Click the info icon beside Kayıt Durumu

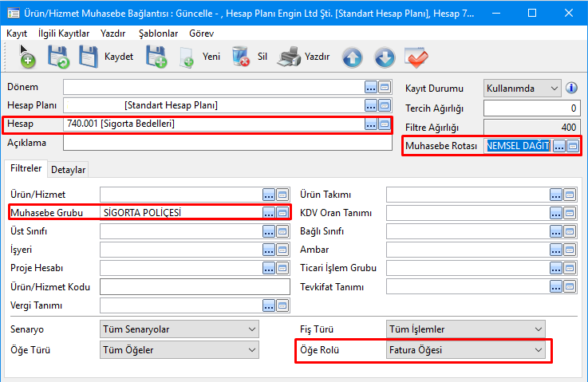click(571, 88)
